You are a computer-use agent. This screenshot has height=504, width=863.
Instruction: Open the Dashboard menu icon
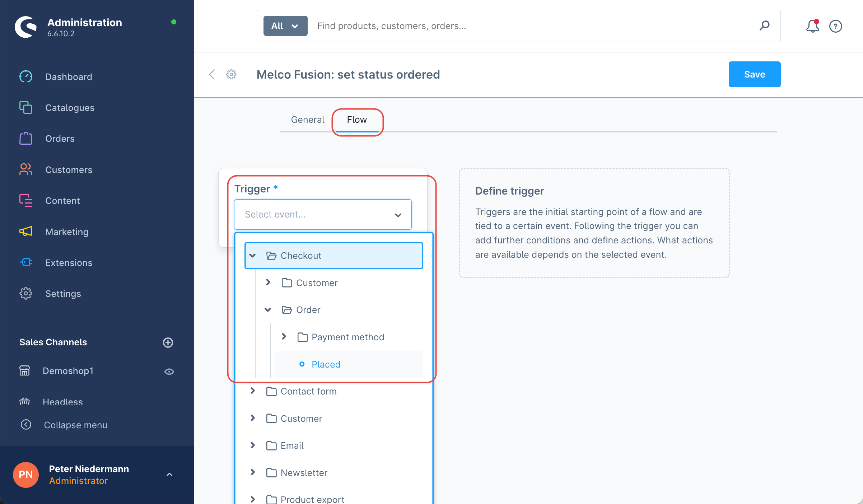(26, 76)
